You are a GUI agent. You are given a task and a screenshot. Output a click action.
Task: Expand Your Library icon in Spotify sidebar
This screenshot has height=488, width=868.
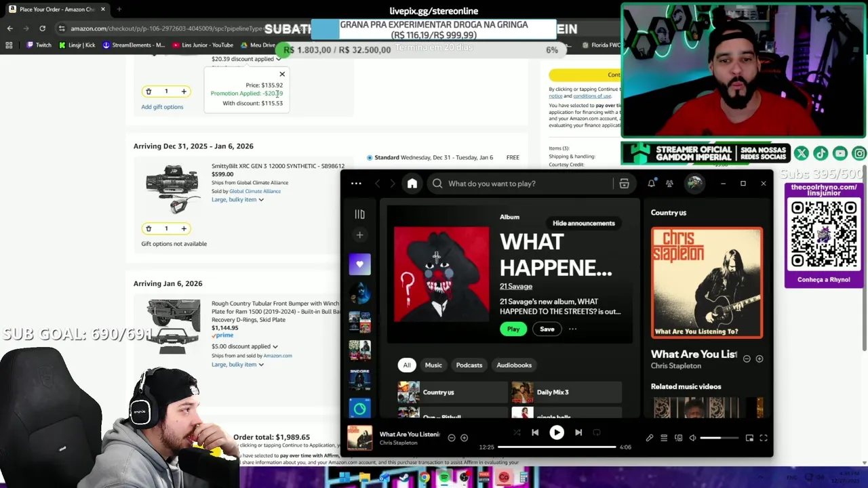(x=359, y=214)
